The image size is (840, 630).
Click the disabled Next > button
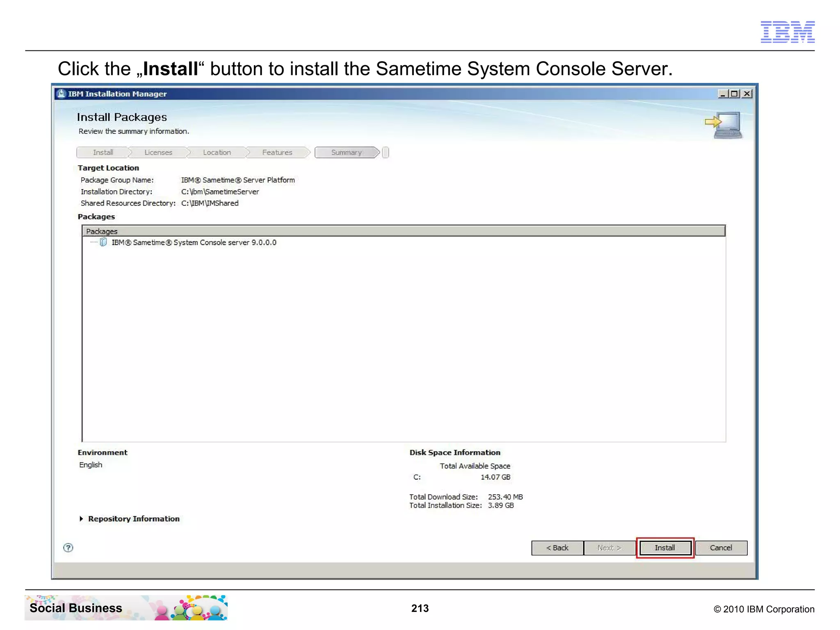coord(609,548)
